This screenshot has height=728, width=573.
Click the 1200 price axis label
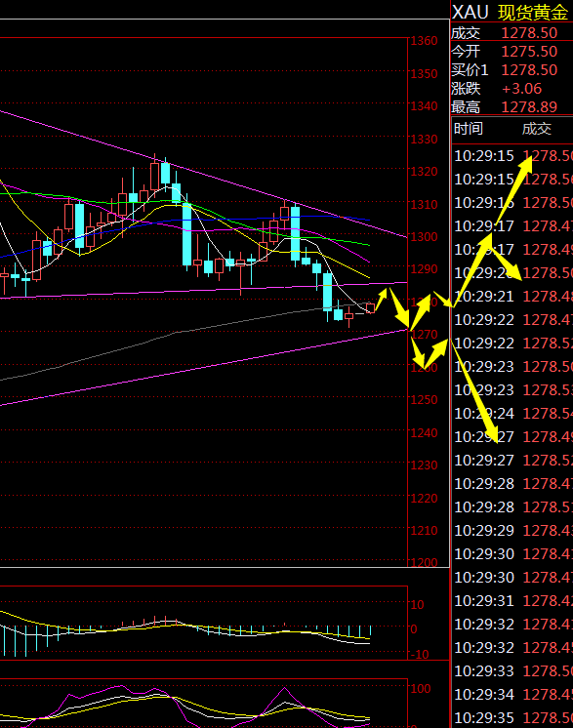coord(424,563)
